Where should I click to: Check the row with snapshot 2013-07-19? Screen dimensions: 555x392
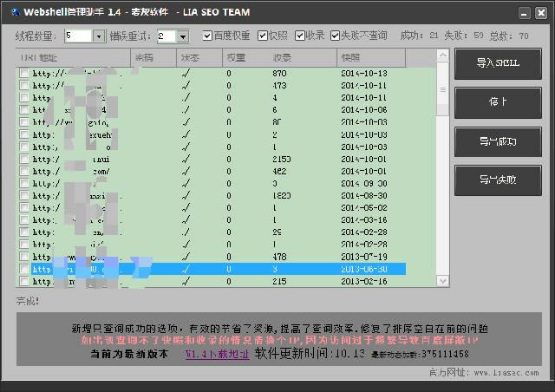(24, 257)
